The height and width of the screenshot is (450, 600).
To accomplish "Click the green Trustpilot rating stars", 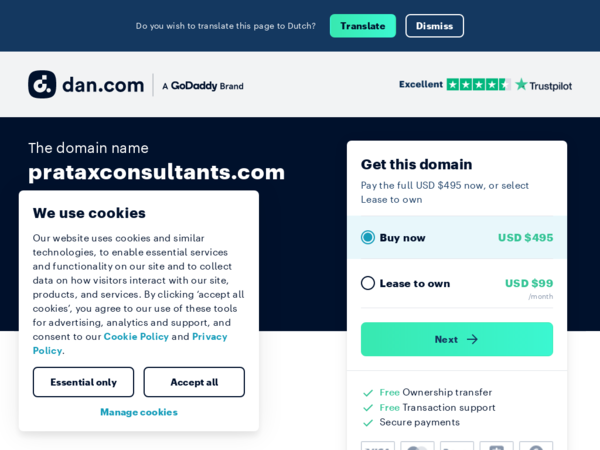I will [478, 85].
